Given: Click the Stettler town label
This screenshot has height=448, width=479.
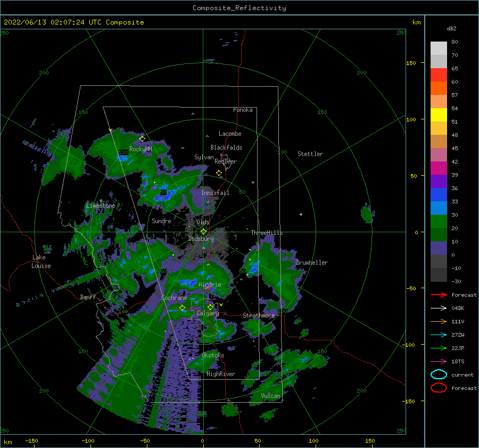Looking at the screenshot, I should pyautogui.click(x=310, y=154).
